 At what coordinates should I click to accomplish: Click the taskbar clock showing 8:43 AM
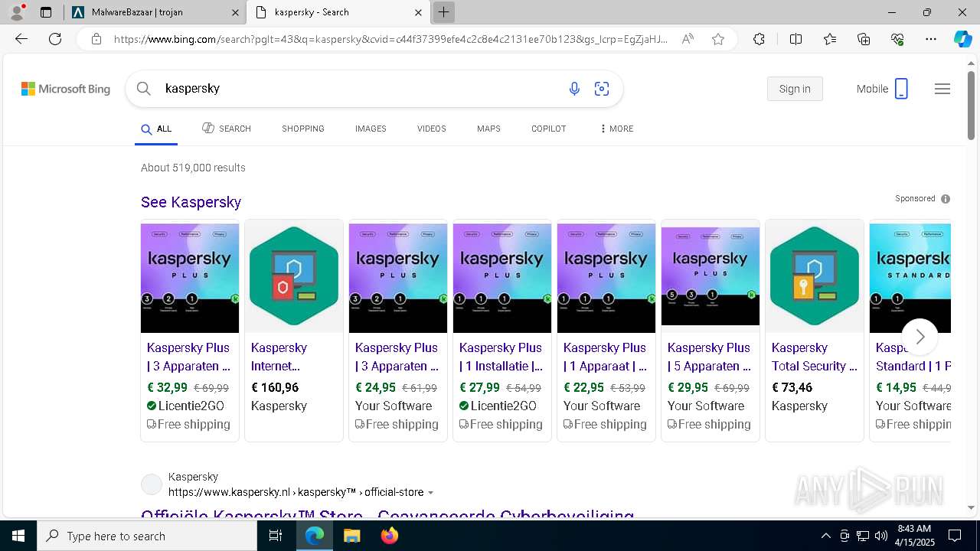(913, 536)
